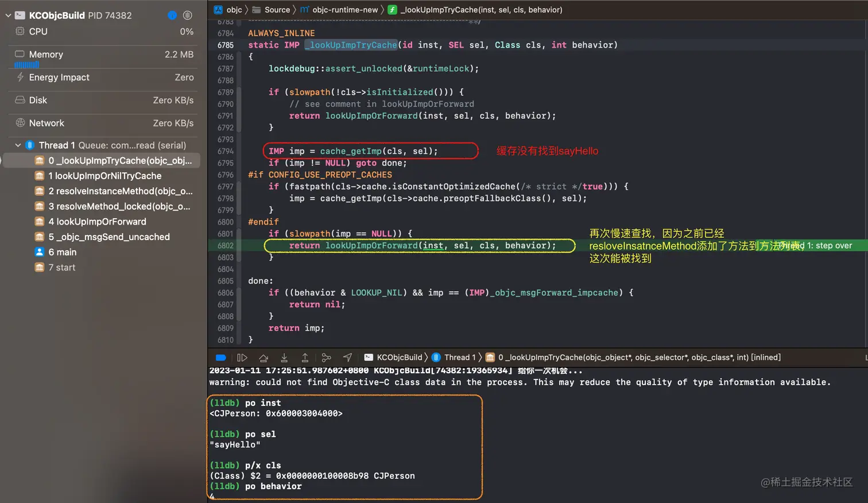Select frame 4 lookUpImpOrForward

[x=101, y=221]
